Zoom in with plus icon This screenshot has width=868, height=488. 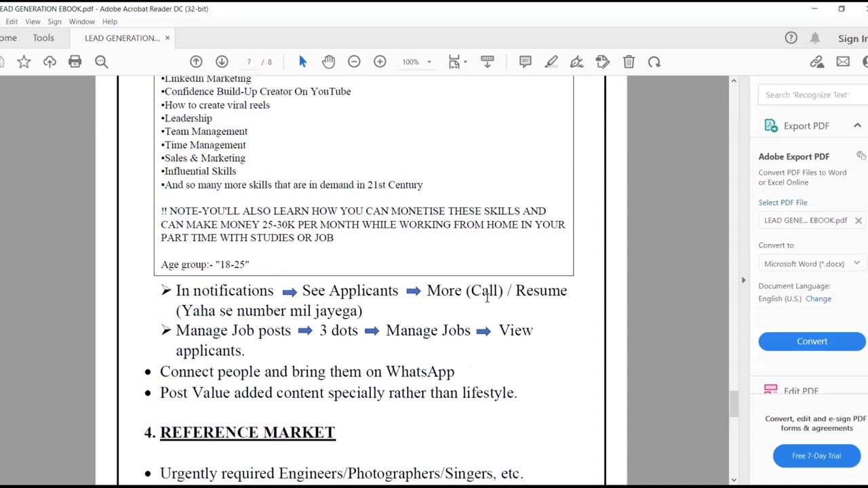380,62
